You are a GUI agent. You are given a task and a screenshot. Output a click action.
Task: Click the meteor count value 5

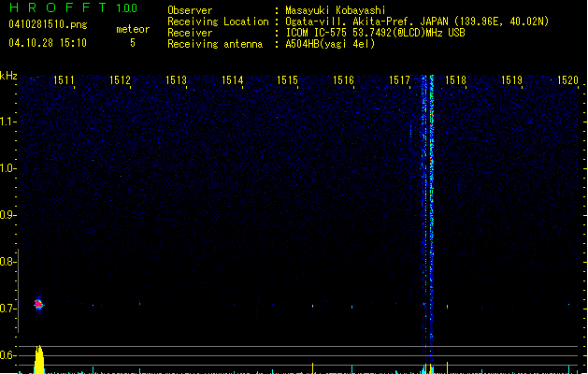pos(133,43)
